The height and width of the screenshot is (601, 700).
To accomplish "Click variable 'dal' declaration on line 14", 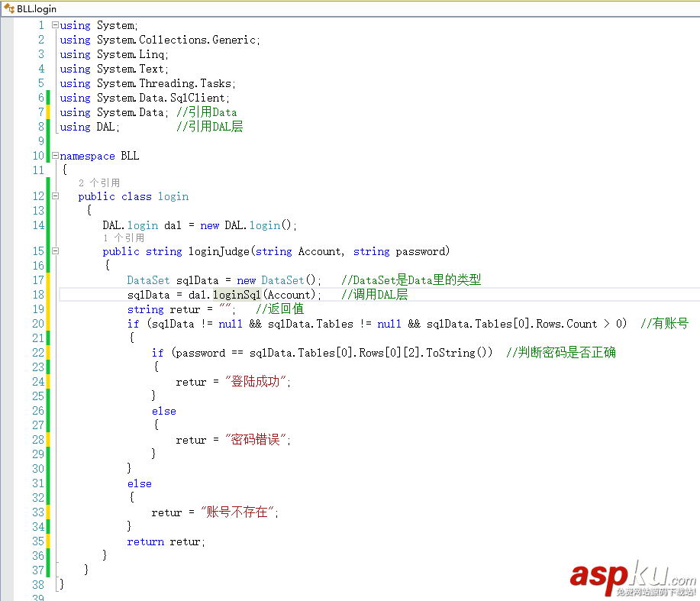I will click(173, 225).
